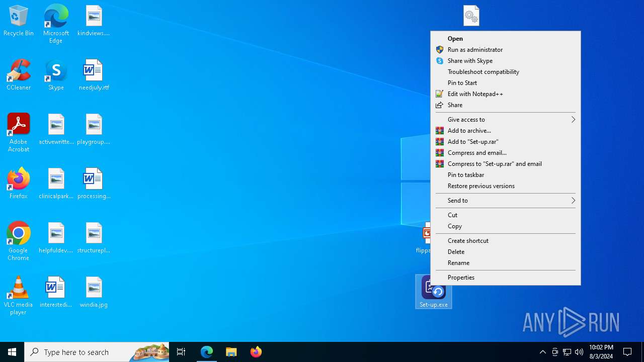
Task: Choose Edit with Notepad++
Action: [506, 94]
